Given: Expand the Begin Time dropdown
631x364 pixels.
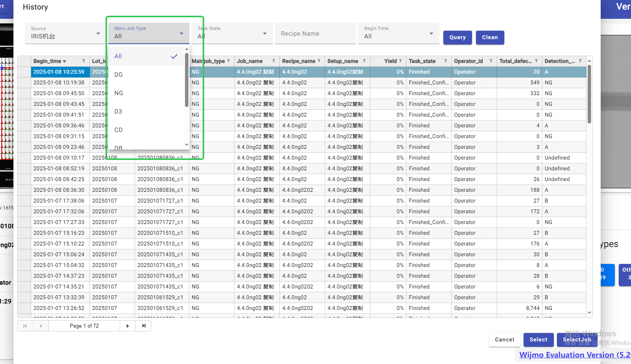Looking at the screenshot, I should [x=431, y=34].
